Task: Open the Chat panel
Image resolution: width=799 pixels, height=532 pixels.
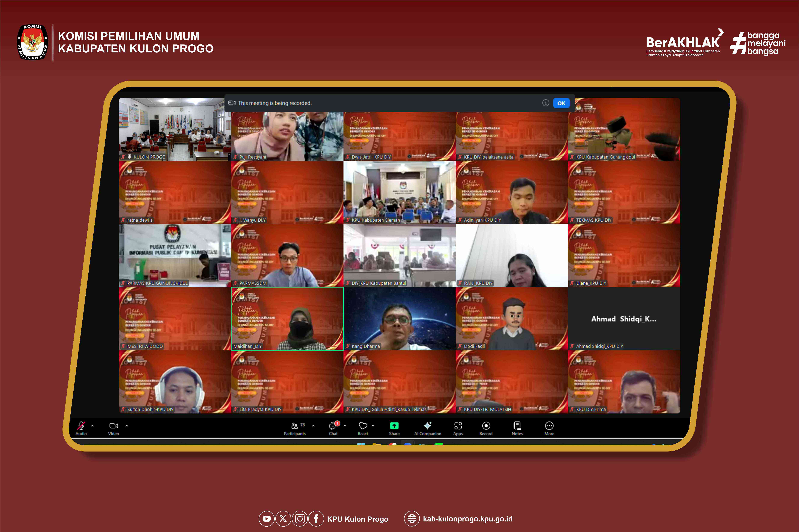Action: (333, 426)
